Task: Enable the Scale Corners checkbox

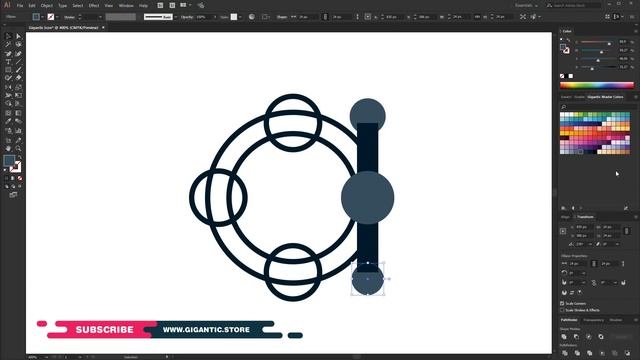Action: (562, 303)
